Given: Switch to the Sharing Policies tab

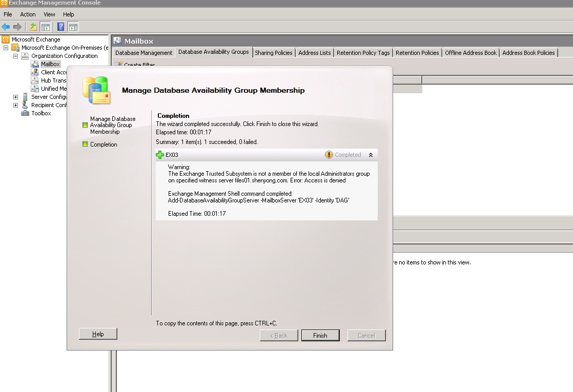Looking at the screenshot, I should 274,53.
